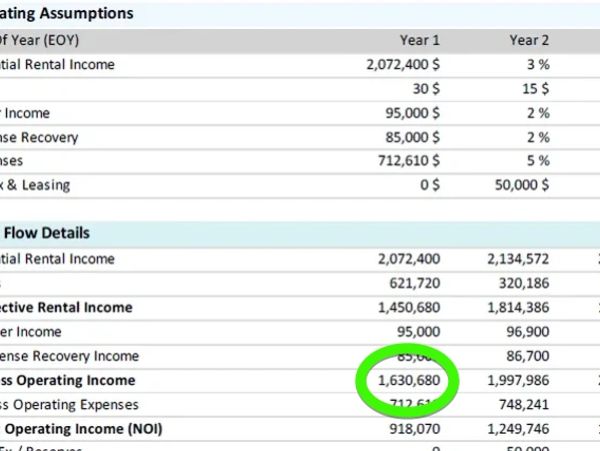Click the 95,000 $ other income assumption
This screenshot has width=600, height=451.
pyautogui.click(x=412, y=113)
